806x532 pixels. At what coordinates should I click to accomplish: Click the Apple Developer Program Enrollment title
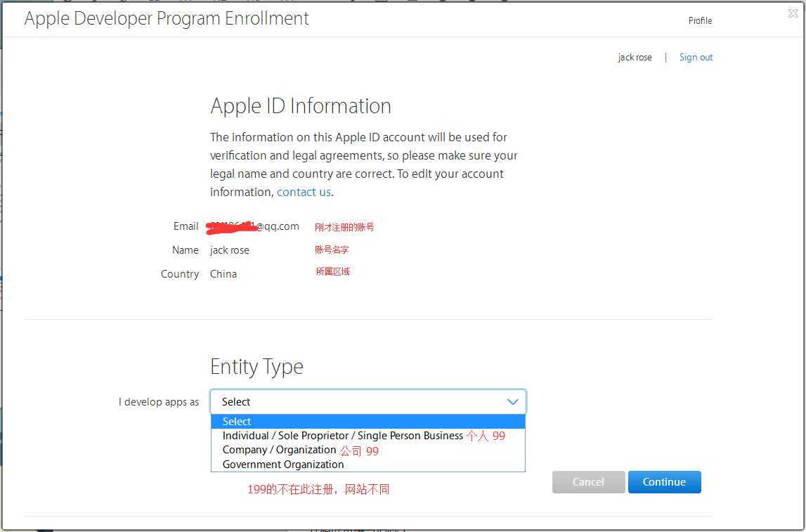pyautogui.click(x=167, y=18)
